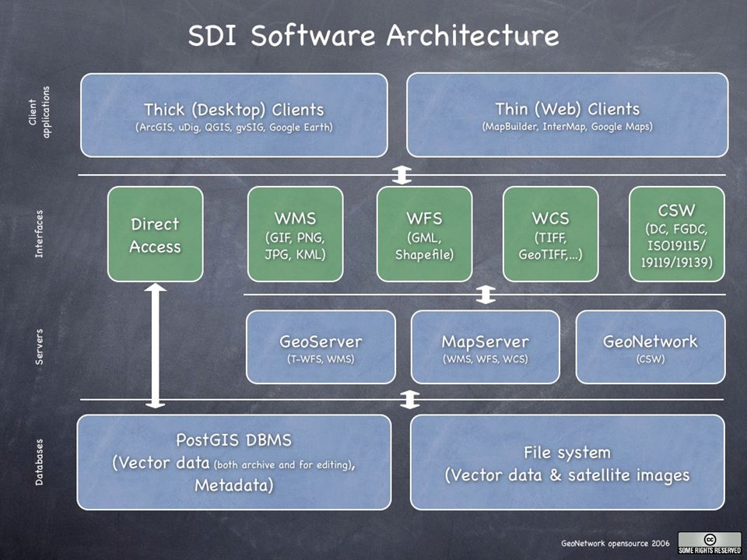Click the tall double arrow under Direct Access
The width and height of the screenshot is (747, 560).
pos(156,345)
